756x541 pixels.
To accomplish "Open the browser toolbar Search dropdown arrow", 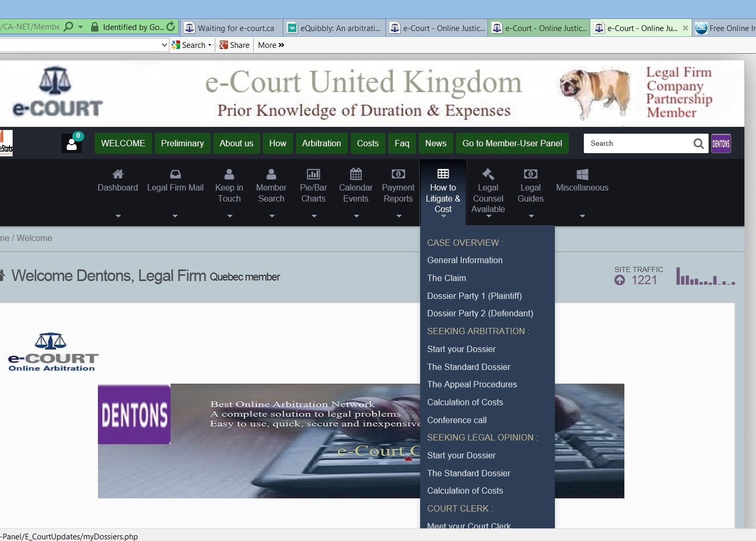I will (210, 45).
